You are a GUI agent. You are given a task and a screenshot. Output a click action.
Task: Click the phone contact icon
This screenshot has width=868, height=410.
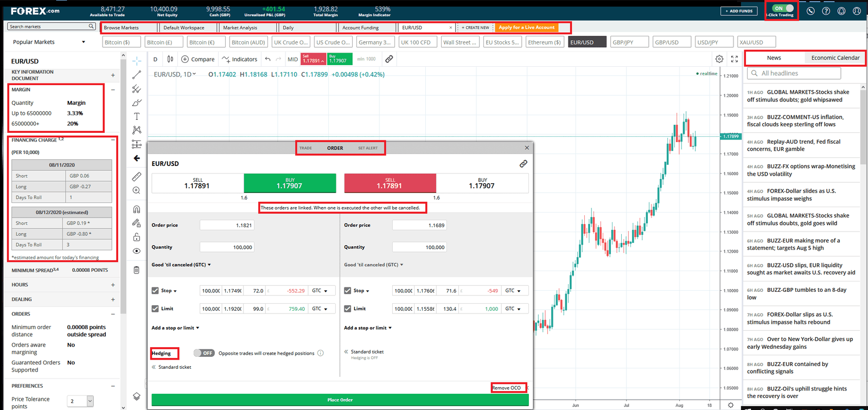(x=810, y=11)
